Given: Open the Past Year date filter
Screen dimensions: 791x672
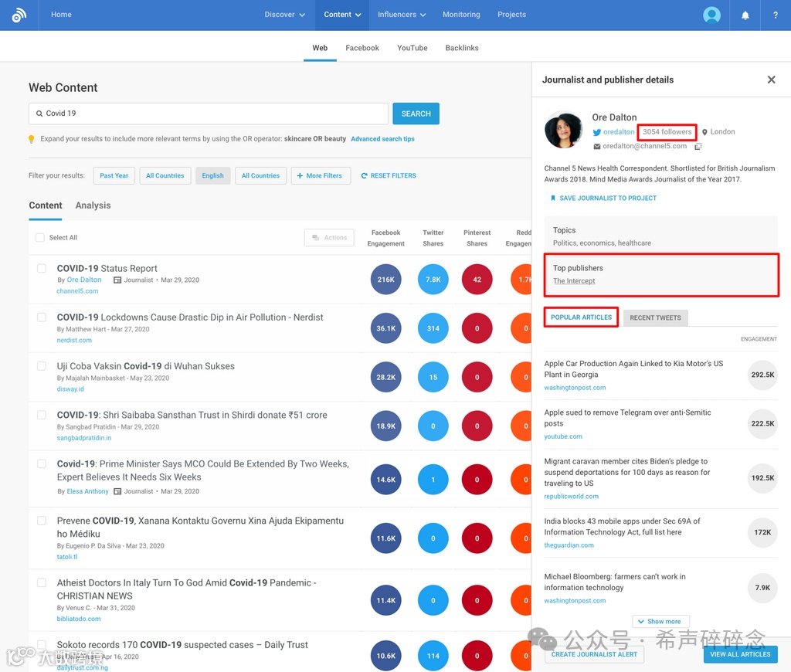Looking at the screenshot, I should (114, 175).
